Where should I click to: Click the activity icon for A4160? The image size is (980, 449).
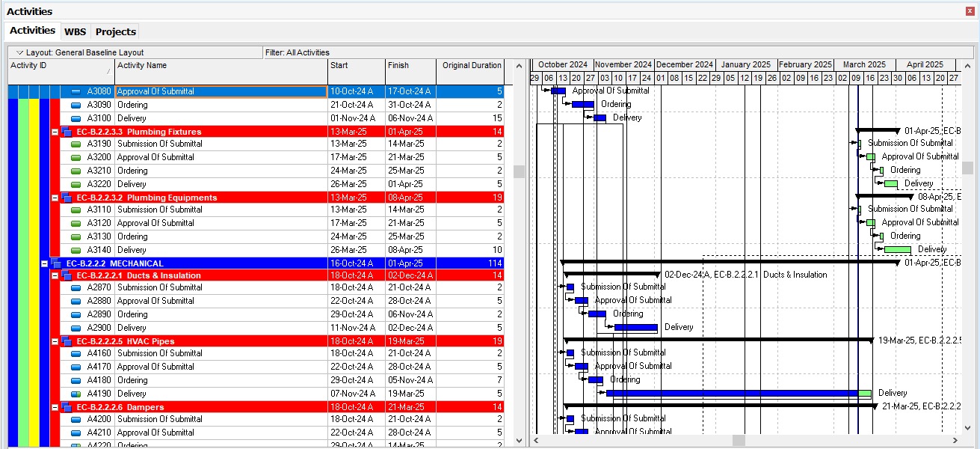click(x=75, y=353)
